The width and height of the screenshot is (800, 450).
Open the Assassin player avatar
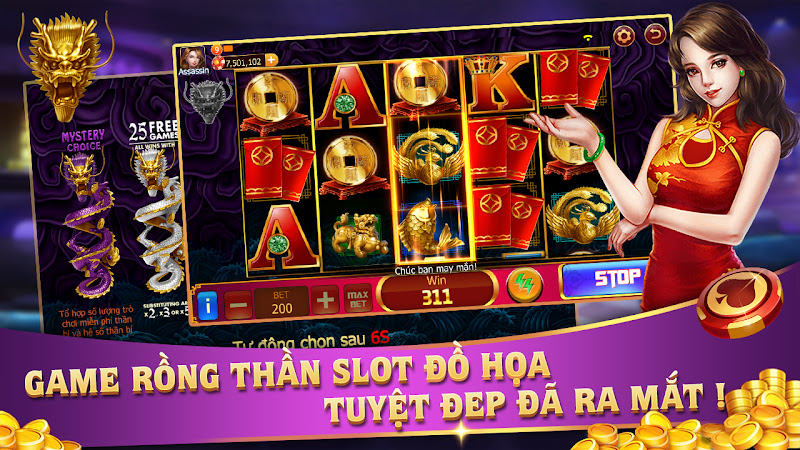coord(193,58)
